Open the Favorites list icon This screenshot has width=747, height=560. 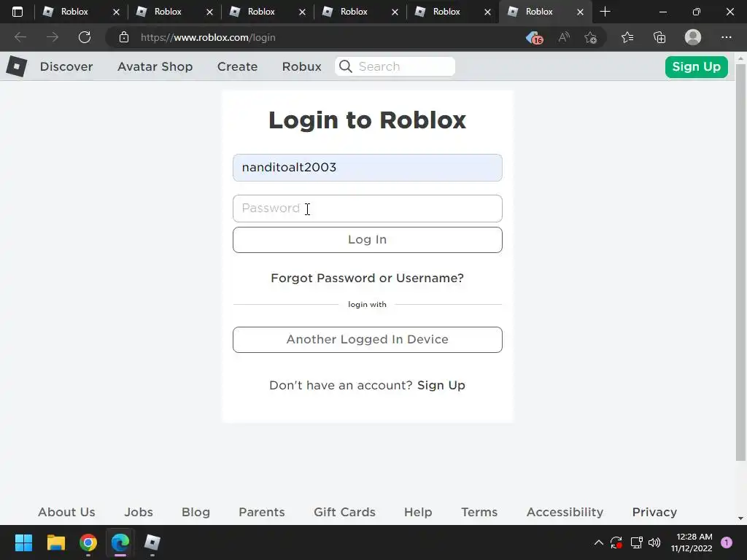627,37
